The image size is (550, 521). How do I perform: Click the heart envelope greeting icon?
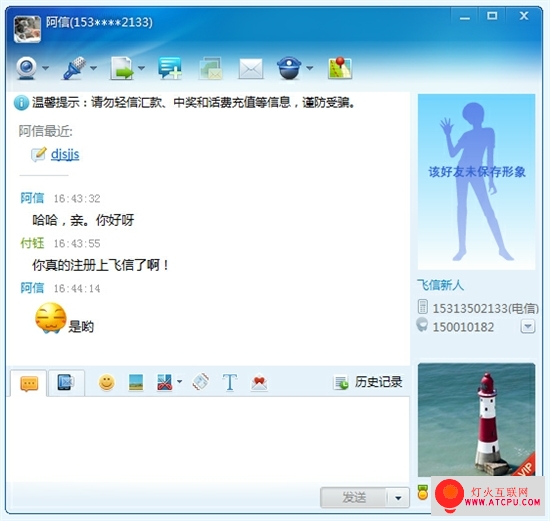tap(259, 382)
